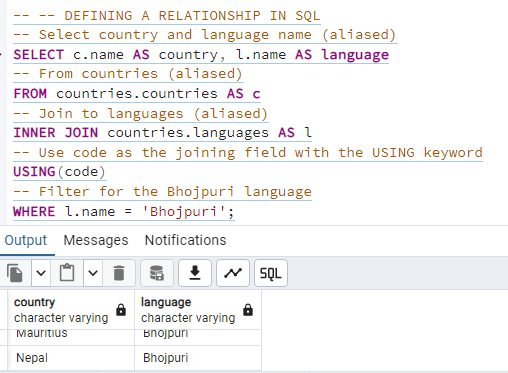The width and height of the screenshot is (508, 373).
Task: Click the SQL button in the output toolbar
Action: coord(271,273)
